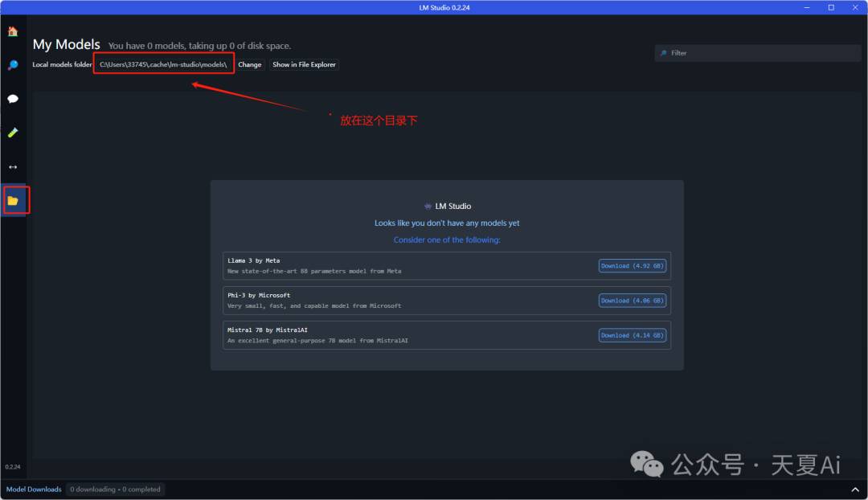
Task: Click Show in File Explorer button
Action: coord(304,65)
